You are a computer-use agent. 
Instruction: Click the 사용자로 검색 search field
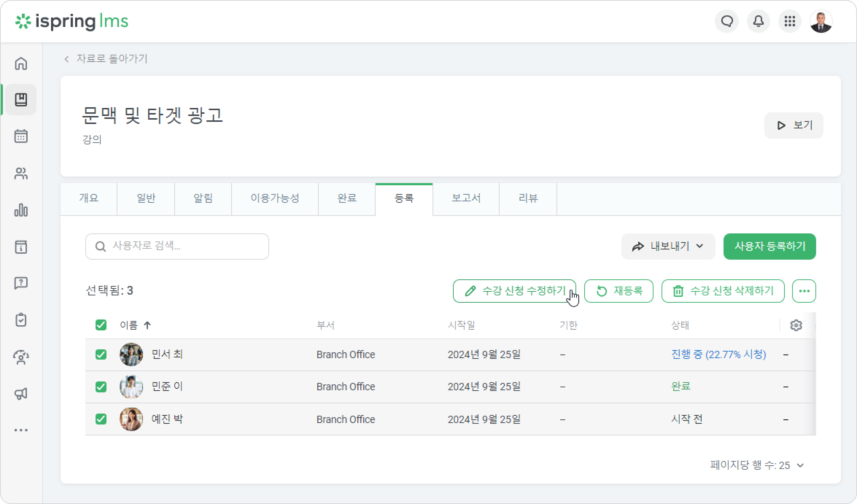point(177,247)
